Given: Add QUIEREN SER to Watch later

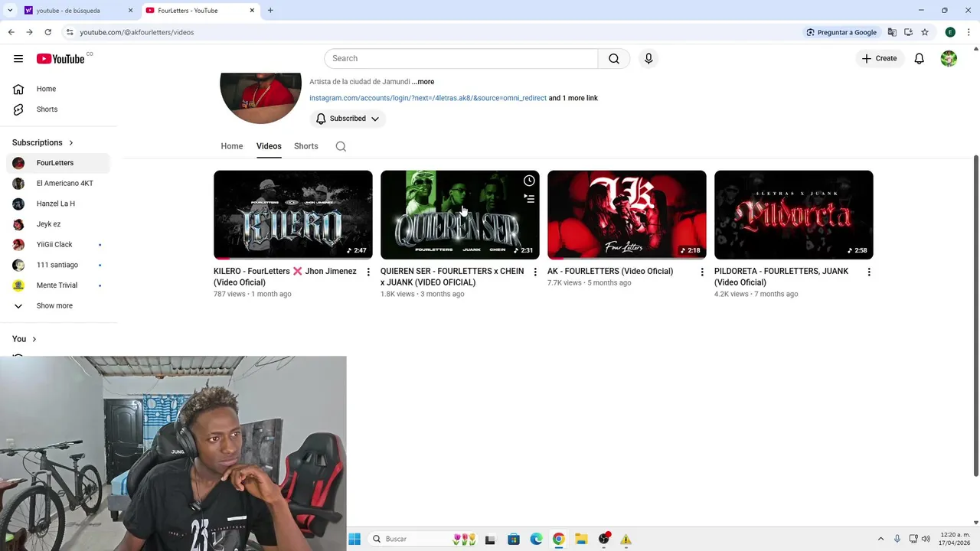Looking at the screenshot, I should [529, 181].
